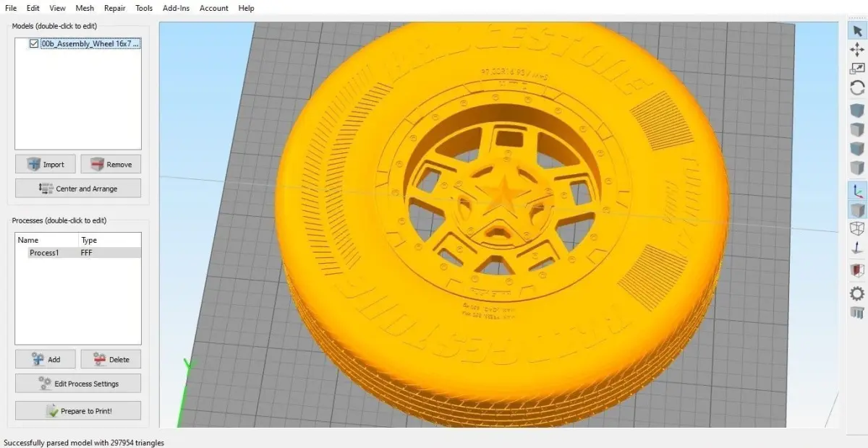Switch to the default isometric view cube

point(857,111)
